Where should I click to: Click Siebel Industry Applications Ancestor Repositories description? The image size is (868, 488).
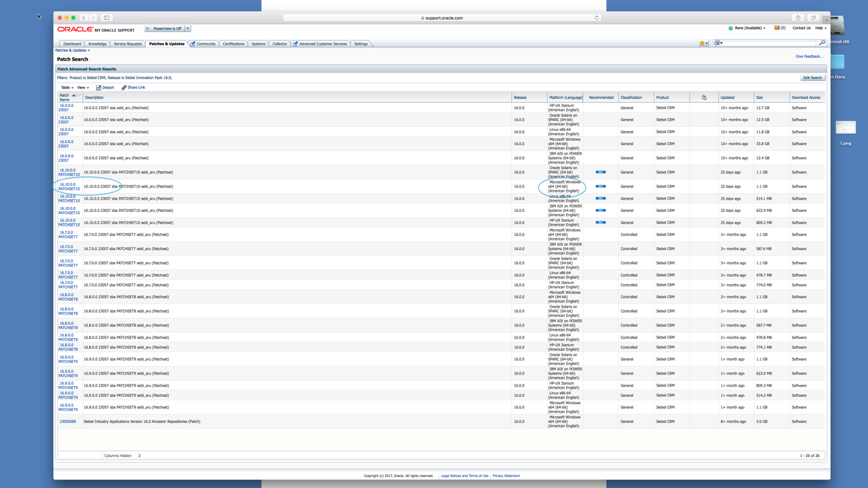click(x=142, y=421)
